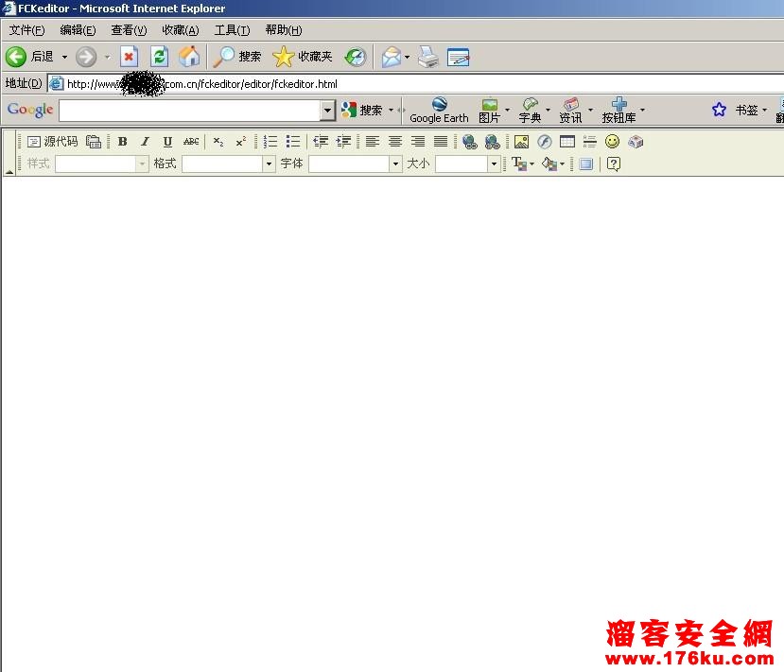Click the Google toolbar 搜索 button
This screenshot has width=784, height=672.
[362, 110]
